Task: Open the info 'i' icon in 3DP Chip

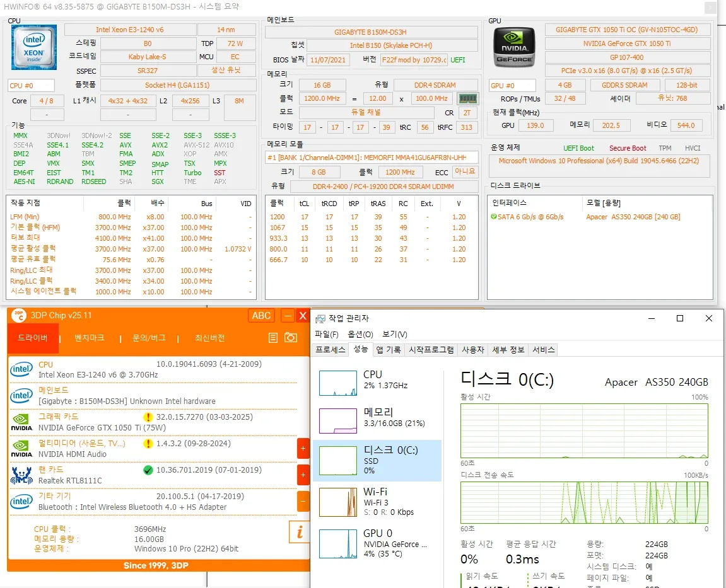Action: (299, 532)
